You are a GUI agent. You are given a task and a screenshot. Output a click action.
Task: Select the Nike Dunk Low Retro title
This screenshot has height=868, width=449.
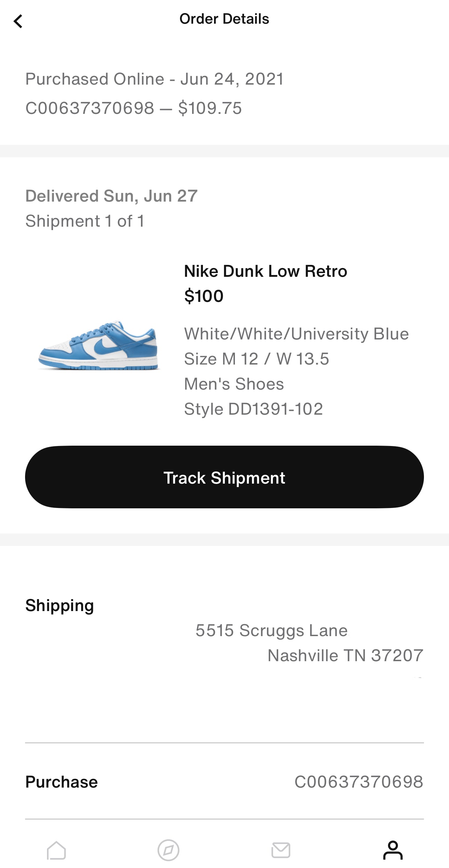tap(266, 271)
